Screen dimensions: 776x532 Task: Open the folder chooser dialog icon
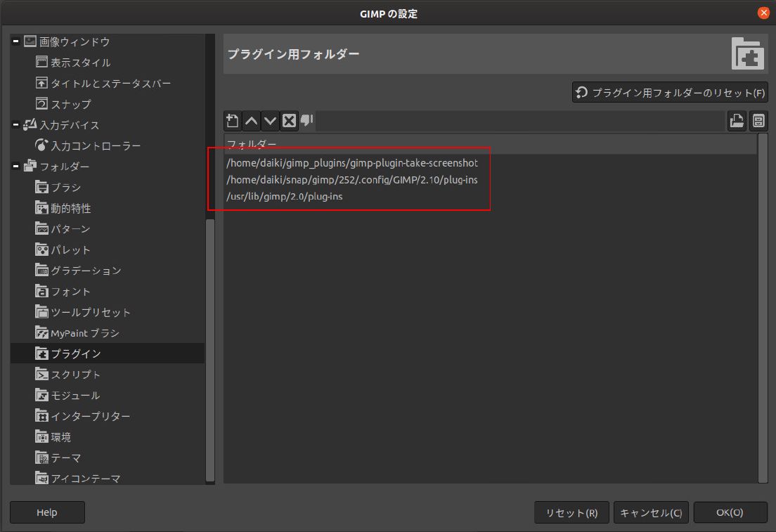(x=737, y=121)
